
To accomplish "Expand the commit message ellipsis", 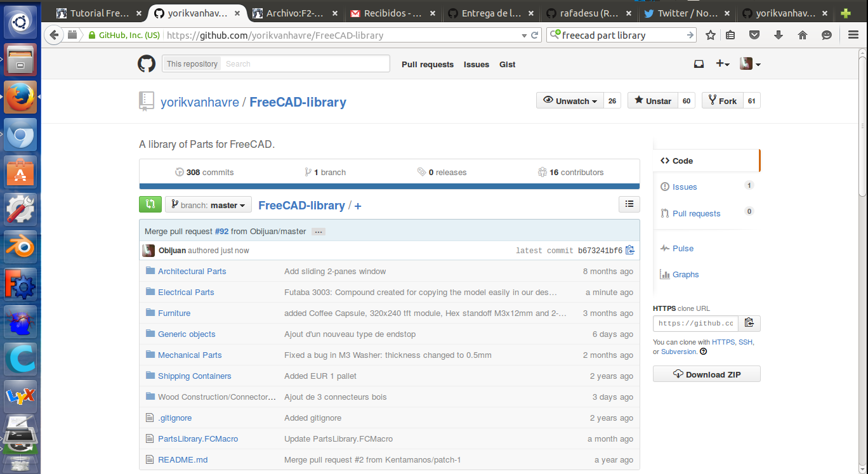I will coord(319,232).
